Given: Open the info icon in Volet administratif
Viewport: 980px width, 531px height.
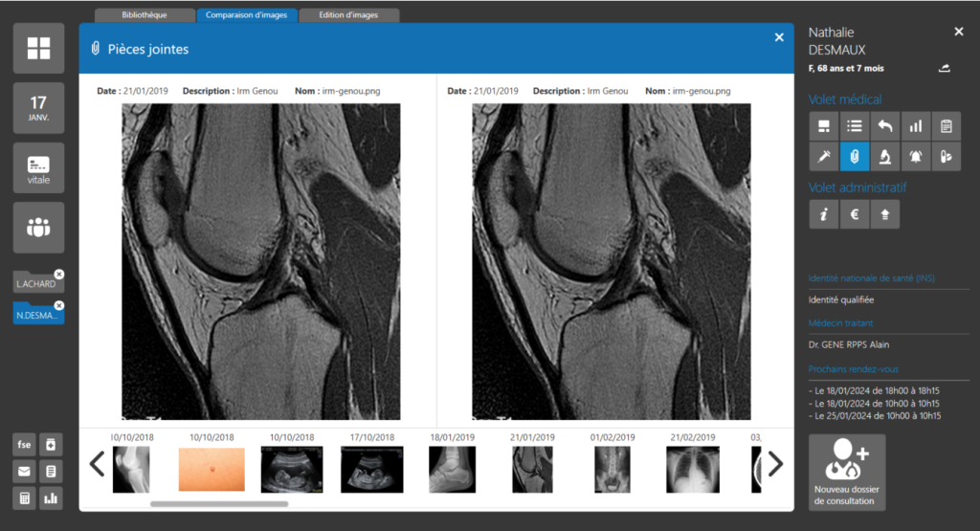Looking at the screenshot, I should (823, 215).
